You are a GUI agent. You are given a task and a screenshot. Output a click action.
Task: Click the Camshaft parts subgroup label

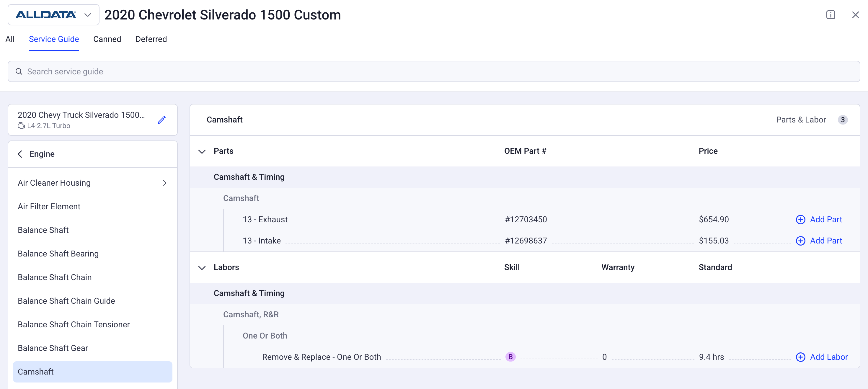(x=241, y=198)
